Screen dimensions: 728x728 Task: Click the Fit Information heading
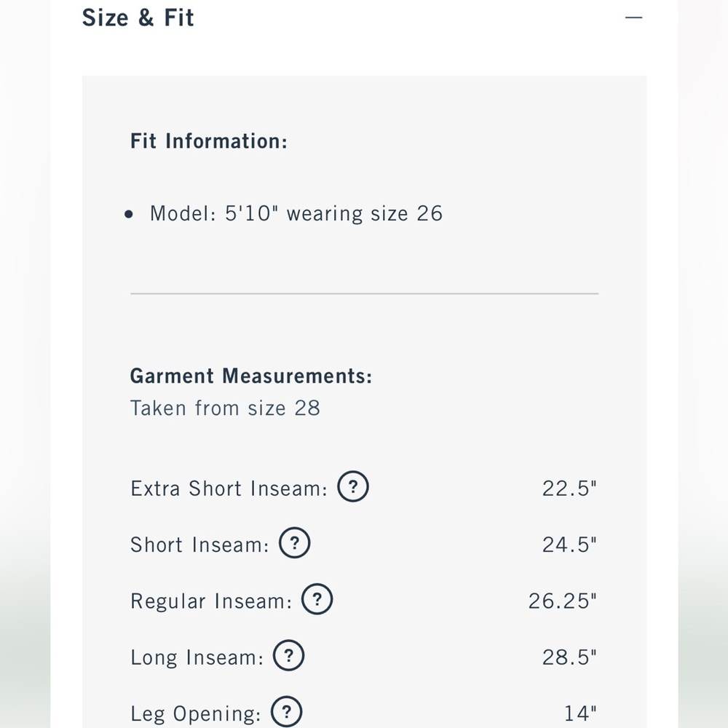click(x=209, y=141)
